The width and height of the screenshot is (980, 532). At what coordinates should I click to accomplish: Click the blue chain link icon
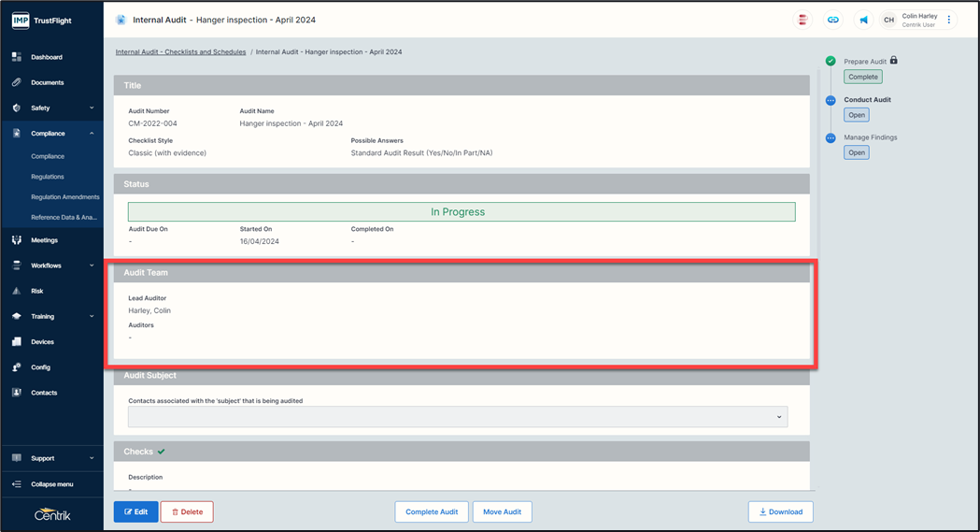pos(832,20)
